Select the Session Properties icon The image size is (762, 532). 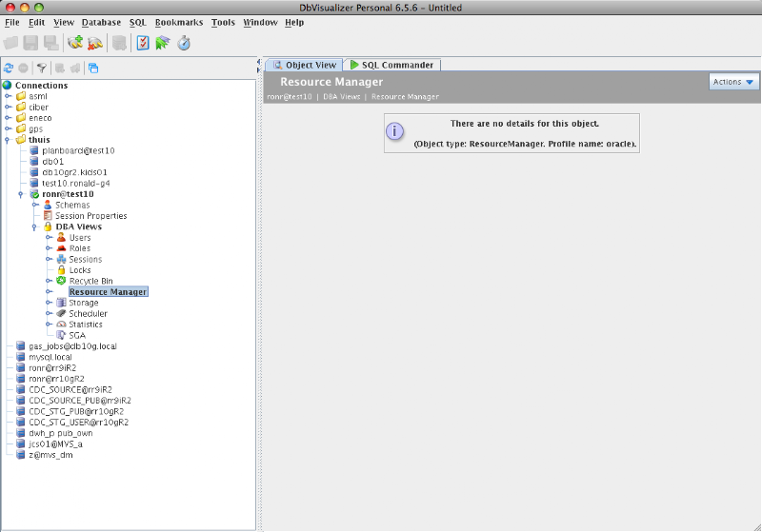tap(48, 215)
